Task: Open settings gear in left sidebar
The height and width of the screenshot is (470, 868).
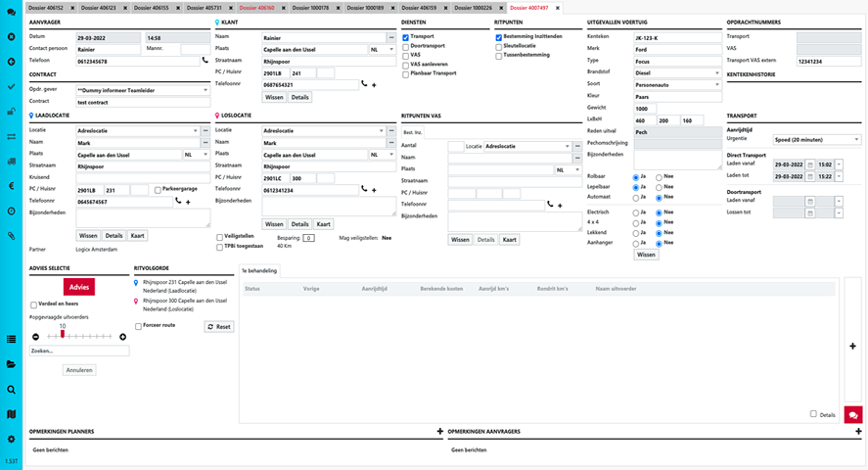Action: pos(11,439)
